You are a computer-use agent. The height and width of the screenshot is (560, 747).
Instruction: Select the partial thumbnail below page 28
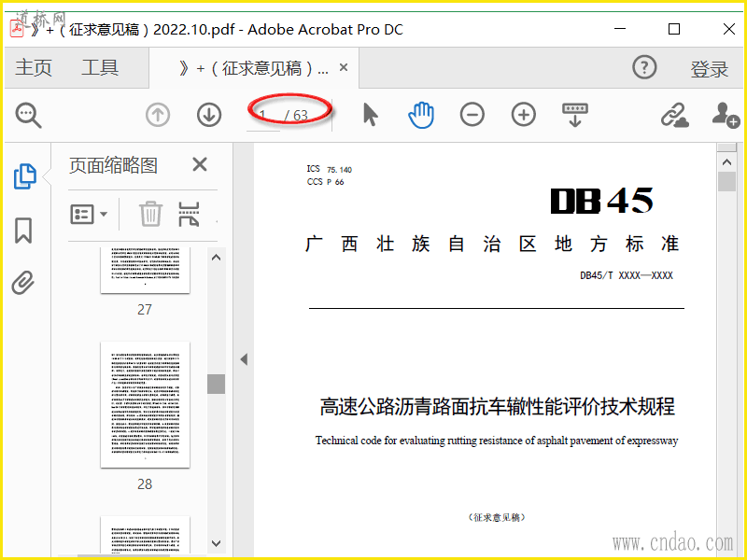[x=145, y=535]
